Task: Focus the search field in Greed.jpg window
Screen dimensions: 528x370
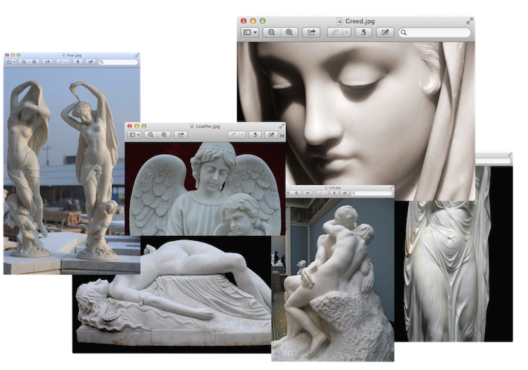Action: coord(434,32)
